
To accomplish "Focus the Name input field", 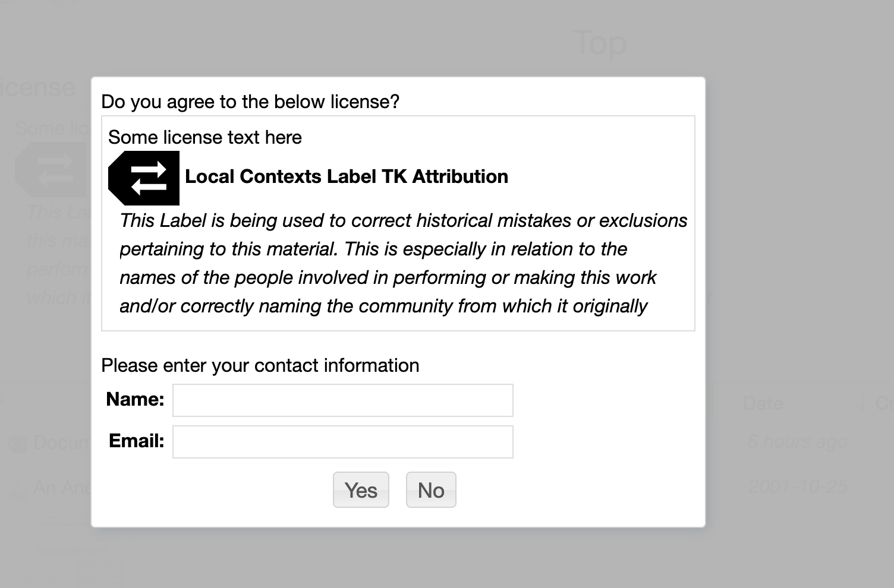I will 343,400.
